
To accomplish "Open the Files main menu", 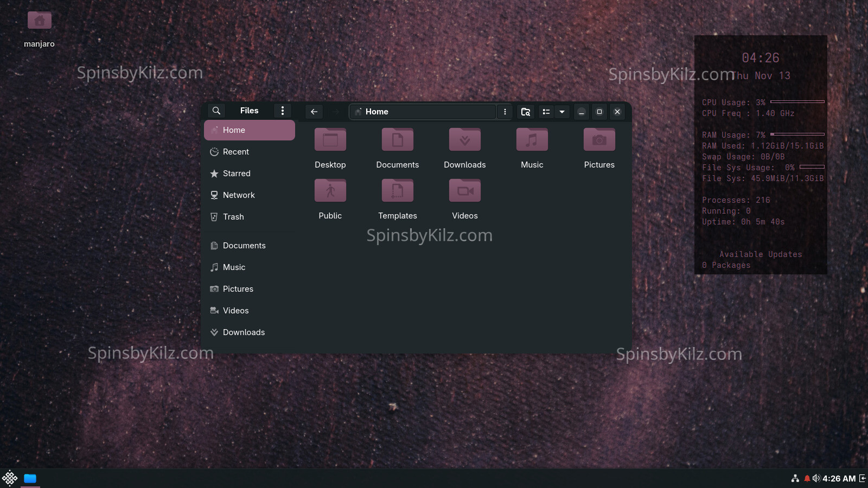I will point(282,111).
